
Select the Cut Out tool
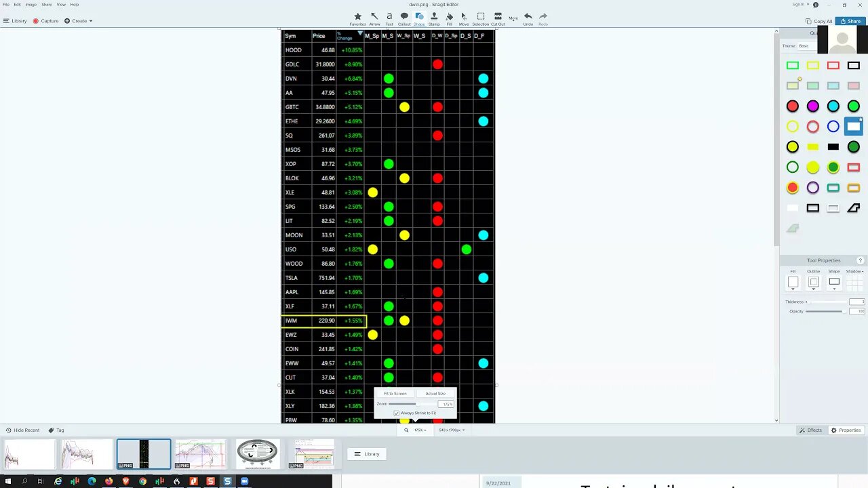[x=498, y=19]
